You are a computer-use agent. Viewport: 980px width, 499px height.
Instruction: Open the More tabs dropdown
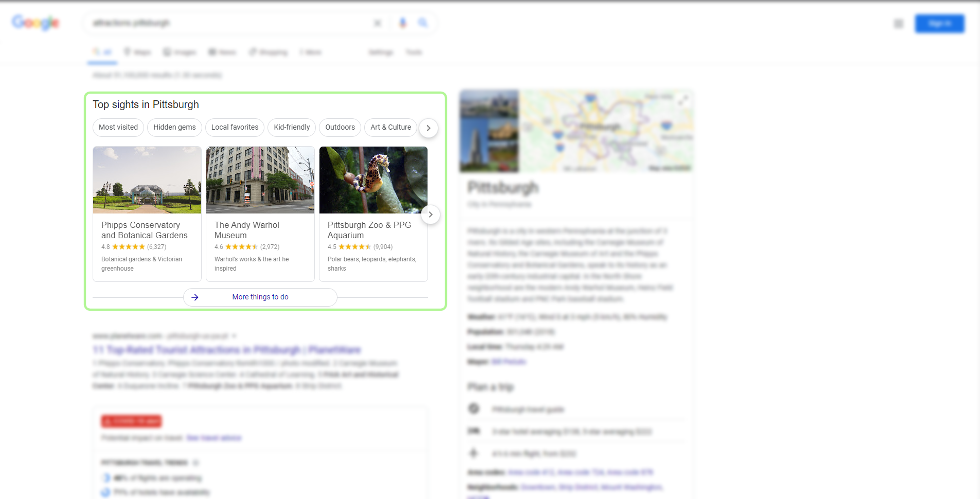(x=311, y=52)
